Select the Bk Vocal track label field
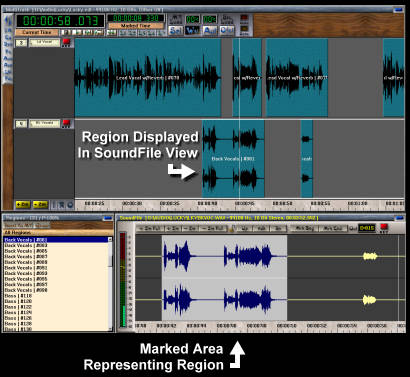Screen dimensions: 410x377 point(44,123)
